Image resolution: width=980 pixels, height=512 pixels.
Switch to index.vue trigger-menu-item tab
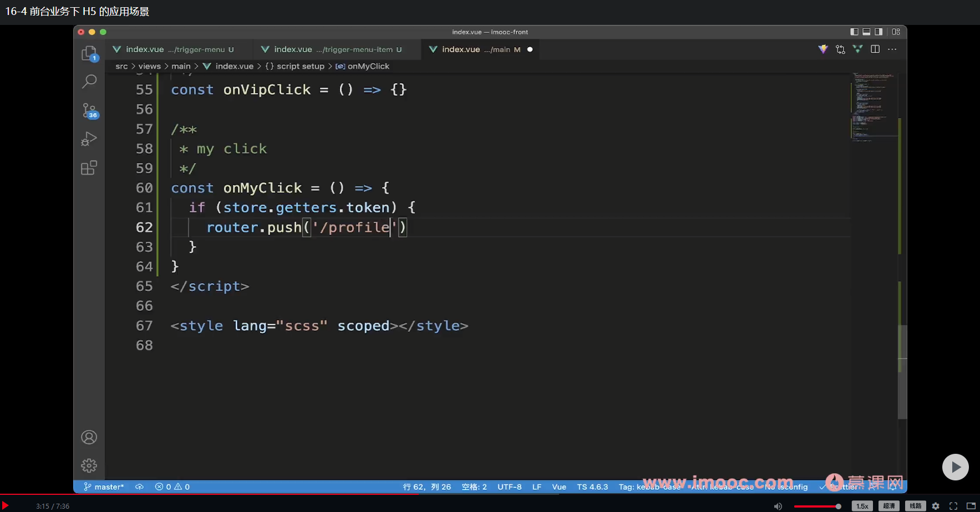point(333,49)
